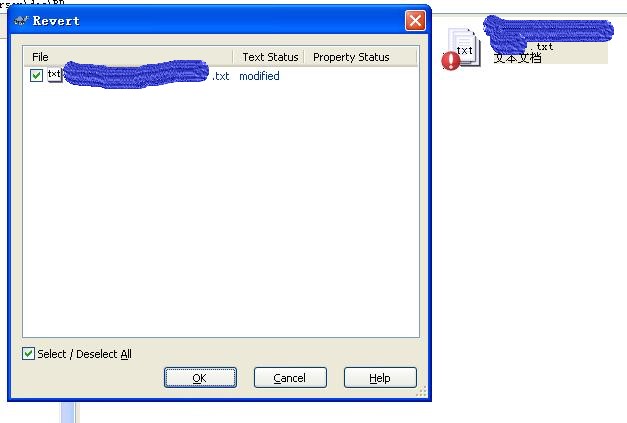Image resolution: width=627 pixels, height=423 pixels.
Task: Toggle the Select / Deselect All checkbox
Action: [28, 353]
